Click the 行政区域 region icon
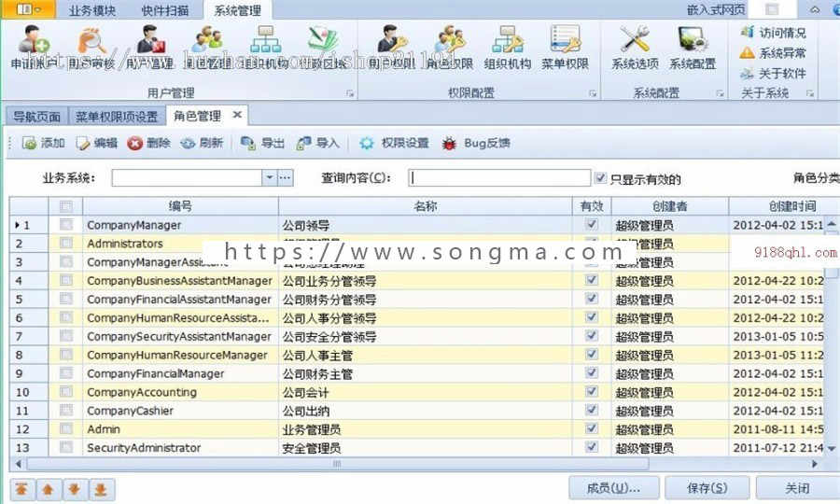The width and height of the screenshot is (840, 504). click(x=323, y=49)
